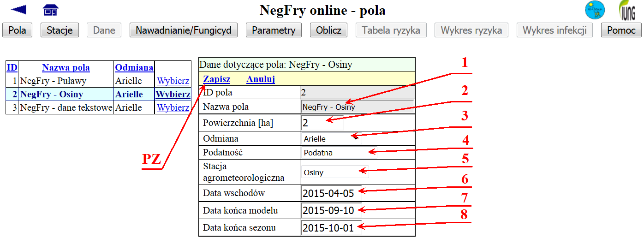644x238 pixels.
Task: Open the Stacje menu button
Action: [60, 30]
